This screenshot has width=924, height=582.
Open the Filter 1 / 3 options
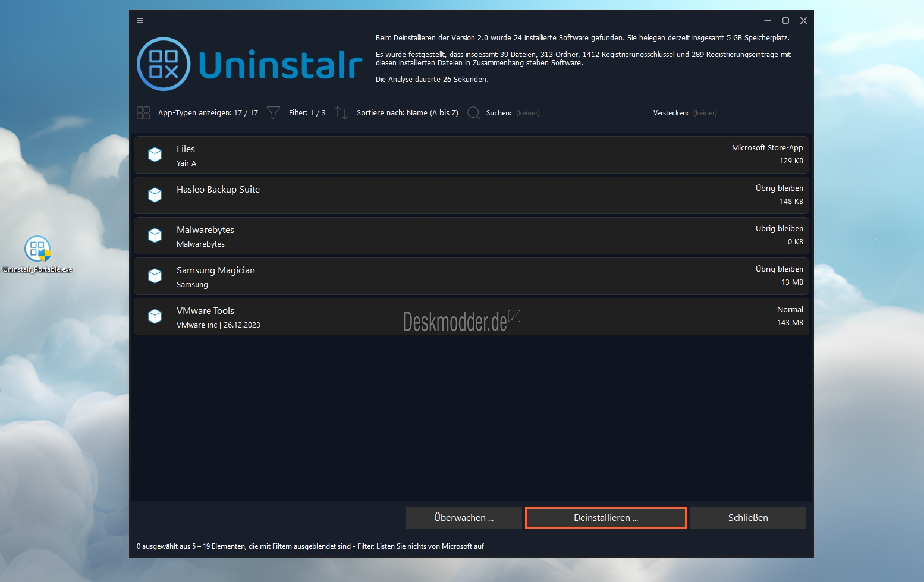[307, 113]
